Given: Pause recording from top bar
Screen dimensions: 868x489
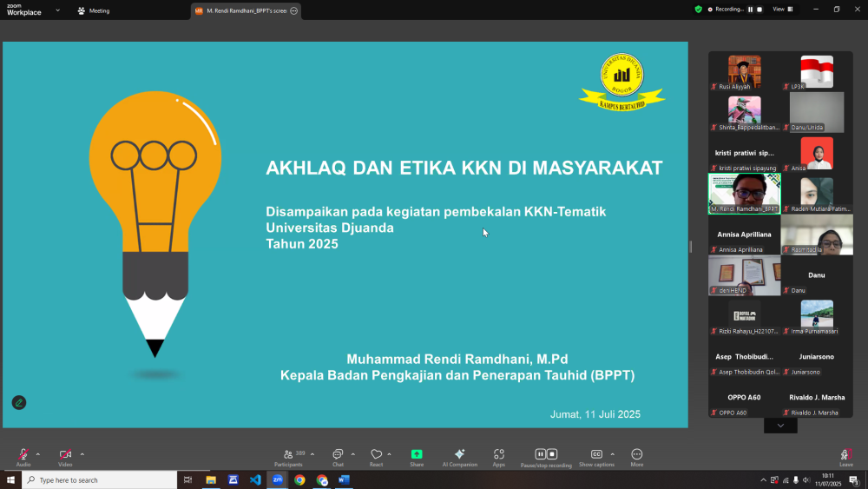Looking at the screenshot, I should tap(751, 10).
